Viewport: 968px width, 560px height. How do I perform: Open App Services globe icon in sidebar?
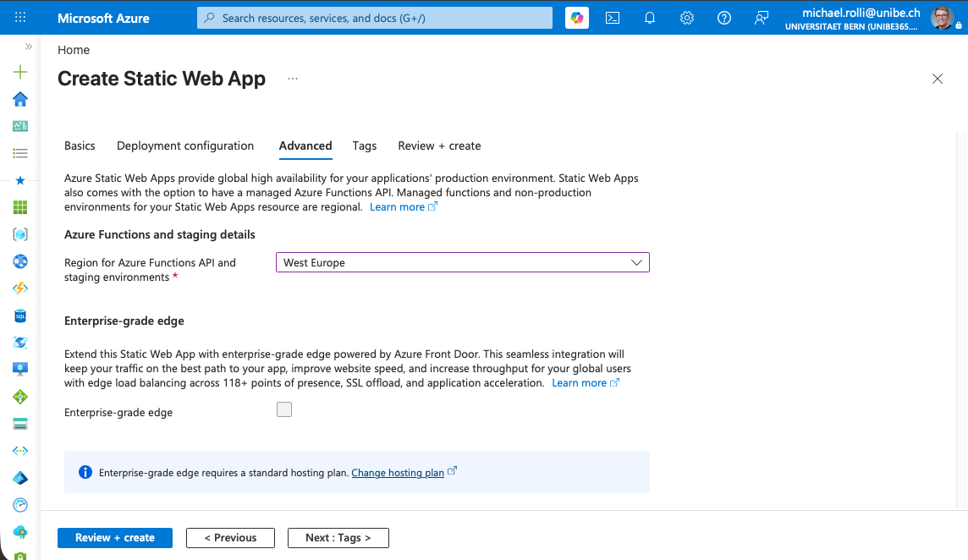tap(20, 261)
